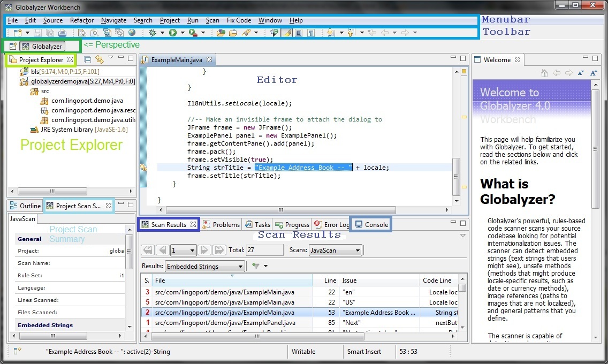Toggle Show Whitespace Characters pilcrow button
The image size is (608, 364).
310,33
